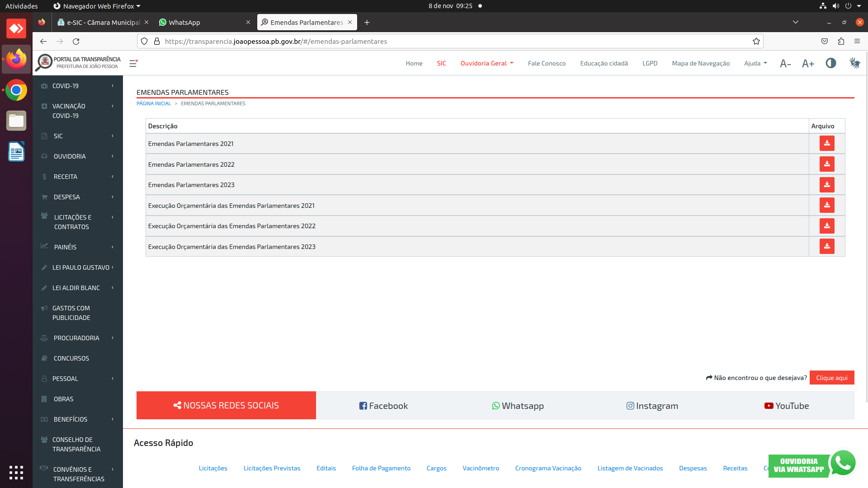Download Emendas Parlamentares 2023 file
868x488 pixels.
point(826,185)
